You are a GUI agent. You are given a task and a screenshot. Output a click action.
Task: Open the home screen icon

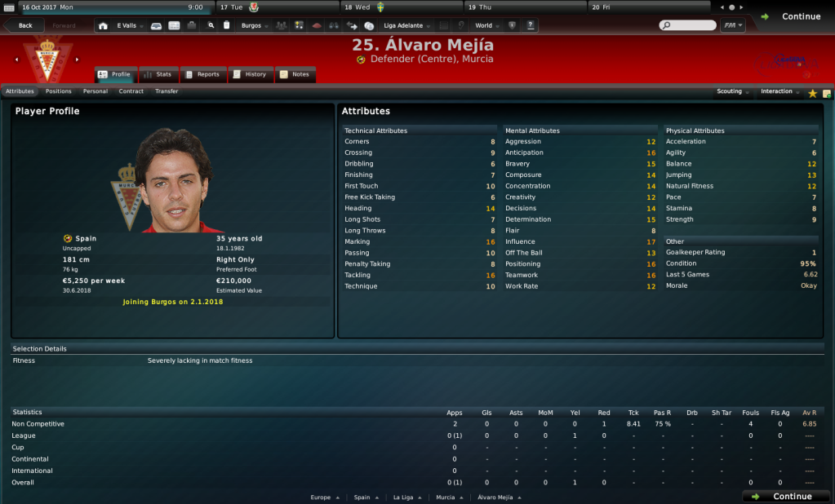pyautogui.click(x=103, y=25)
